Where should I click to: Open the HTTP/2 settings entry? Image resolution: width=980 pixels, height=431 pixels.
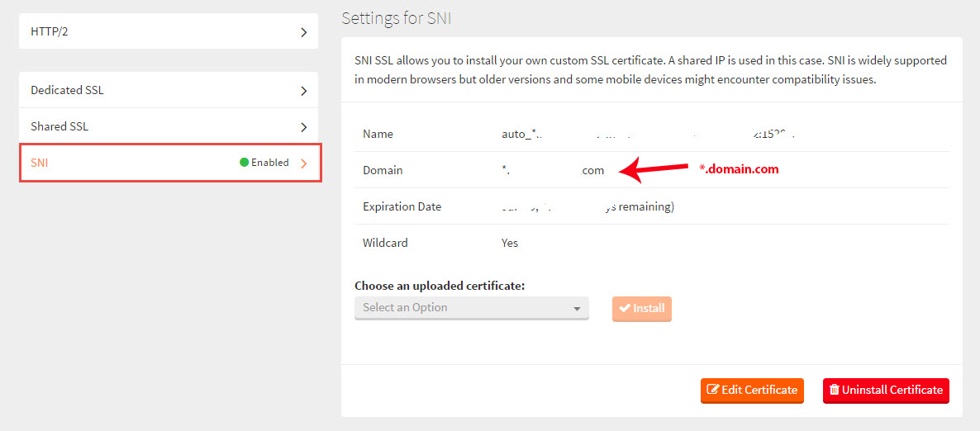pos(168,32)
